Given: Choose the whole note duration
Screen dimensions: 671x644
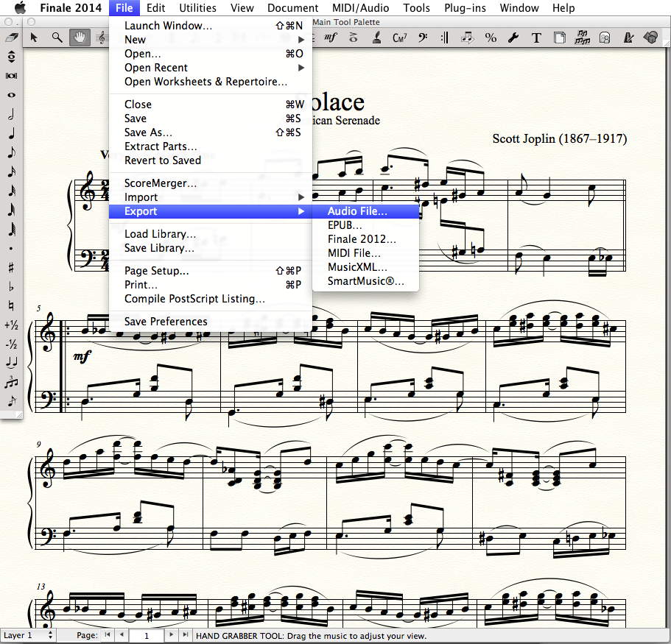Looking at the screenshot, I should [12, 95].
